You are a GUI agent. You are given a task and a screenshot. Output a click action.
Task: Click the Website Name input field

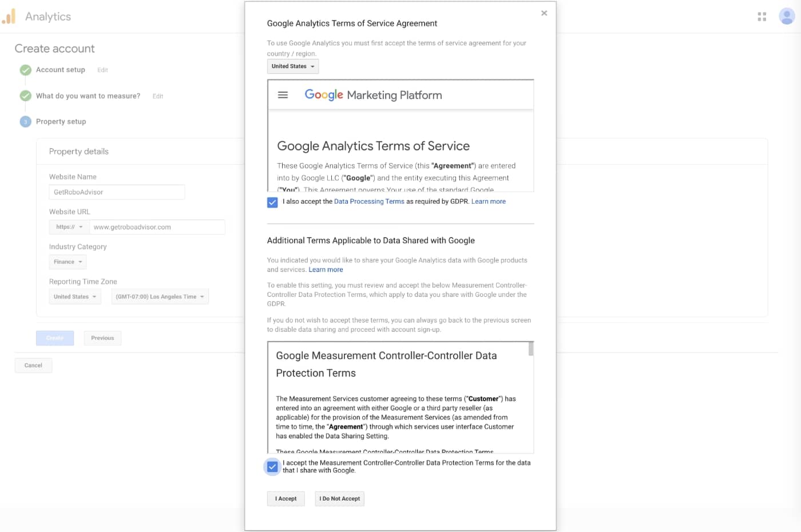click(117, 192)
